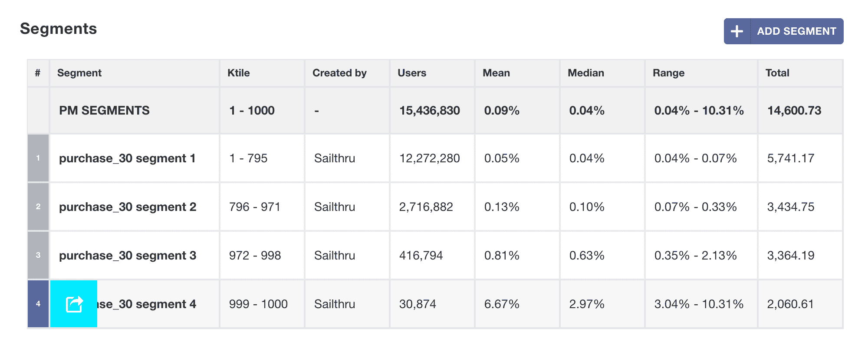This screenshot has width=868, height=355.
Task: Open purchase_30 segment 3
Action: (x=128, y=256)
